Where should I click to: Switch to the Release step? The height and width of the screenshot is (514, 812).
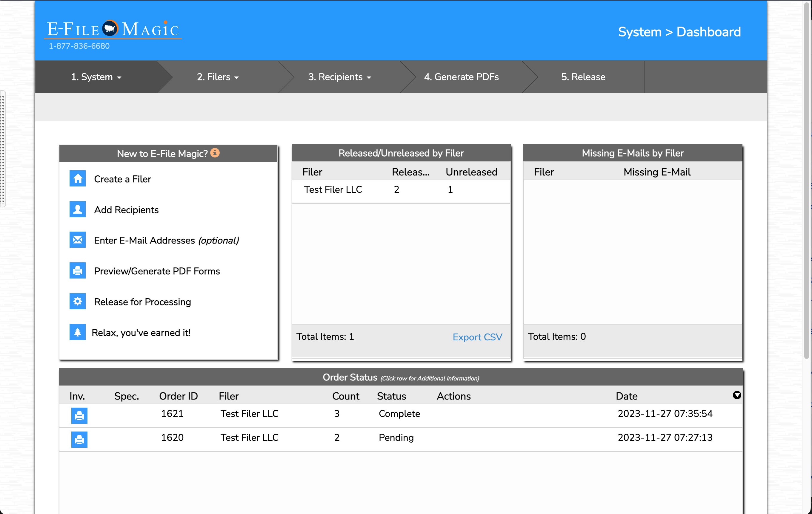tap(583, 77)
